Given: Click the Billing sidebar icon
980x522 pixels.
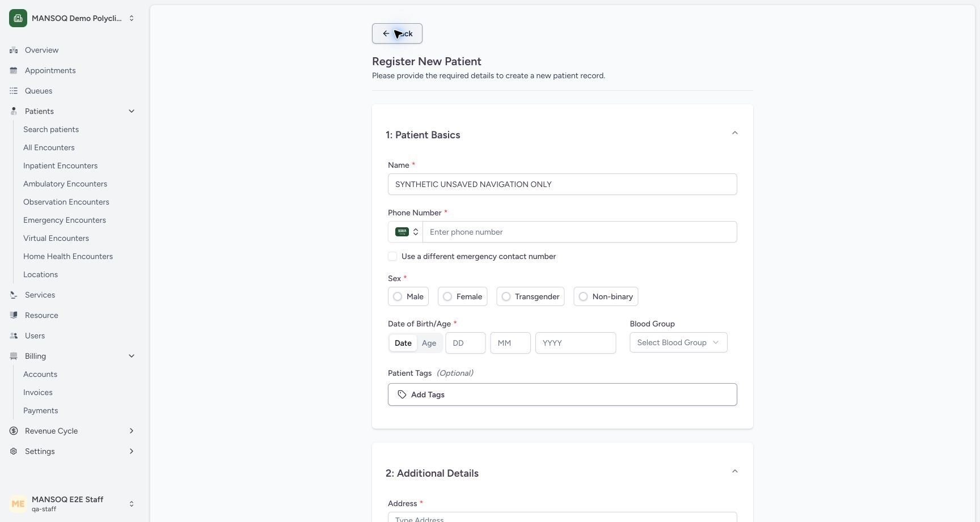Looking at the screenshot, I should click(x=14, y=356).
